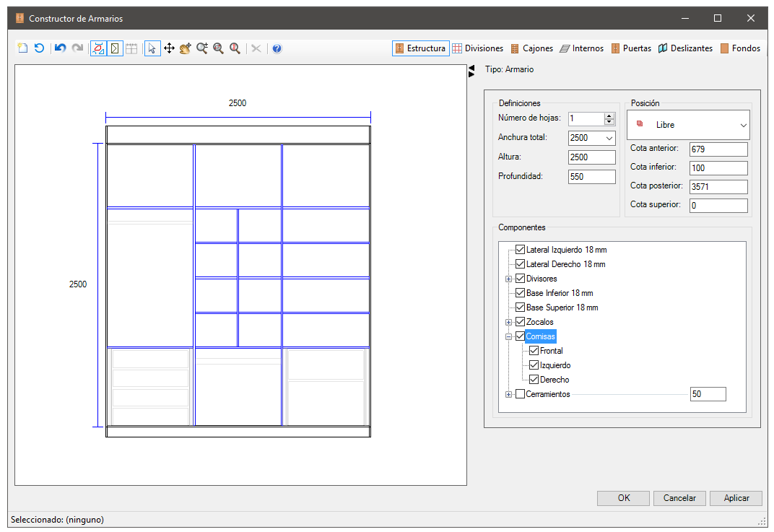Select the Cornisas tree label
The image size is (774, 532).
pyautogui.click(x=541, y=336)
